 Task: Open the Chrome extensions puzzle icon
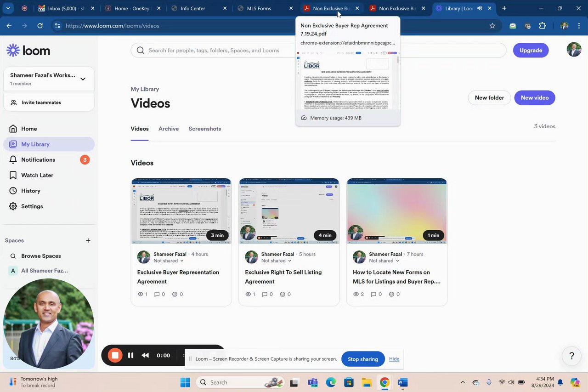543,26
